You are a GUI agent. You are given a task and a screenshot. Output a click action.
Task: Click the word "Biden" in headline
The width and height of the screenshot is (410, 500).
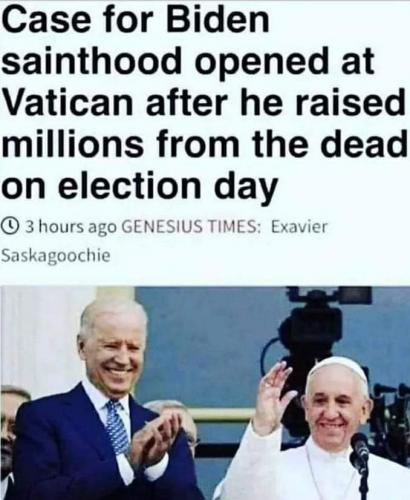[218, 20]
